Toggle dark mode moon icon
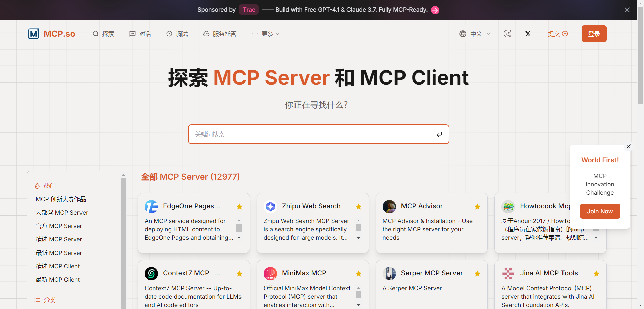 (x=507, y=34)
